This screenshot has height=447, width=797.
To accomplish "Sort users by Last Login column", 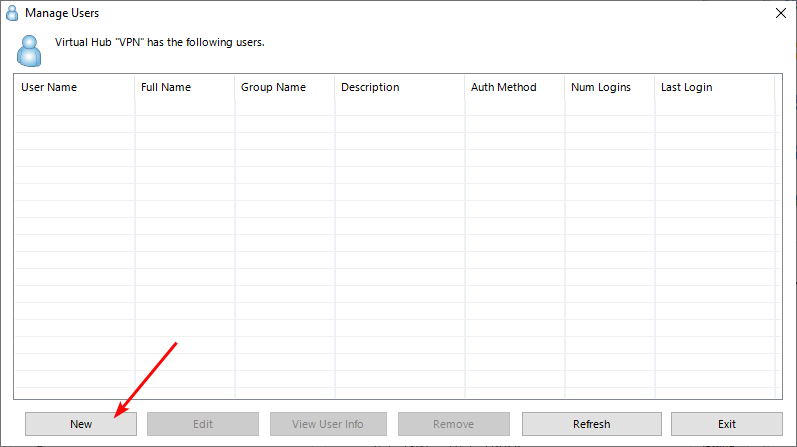I will point(714,87).
